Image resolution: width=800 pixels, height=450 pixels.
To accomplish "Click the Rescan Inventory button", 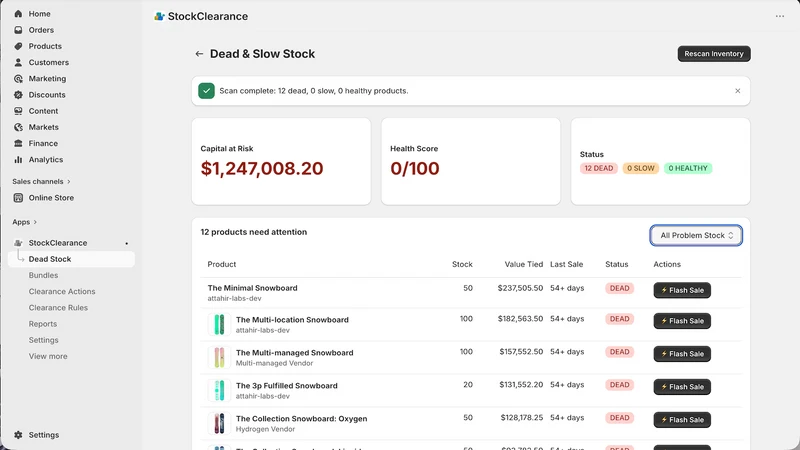I will 714,54.
